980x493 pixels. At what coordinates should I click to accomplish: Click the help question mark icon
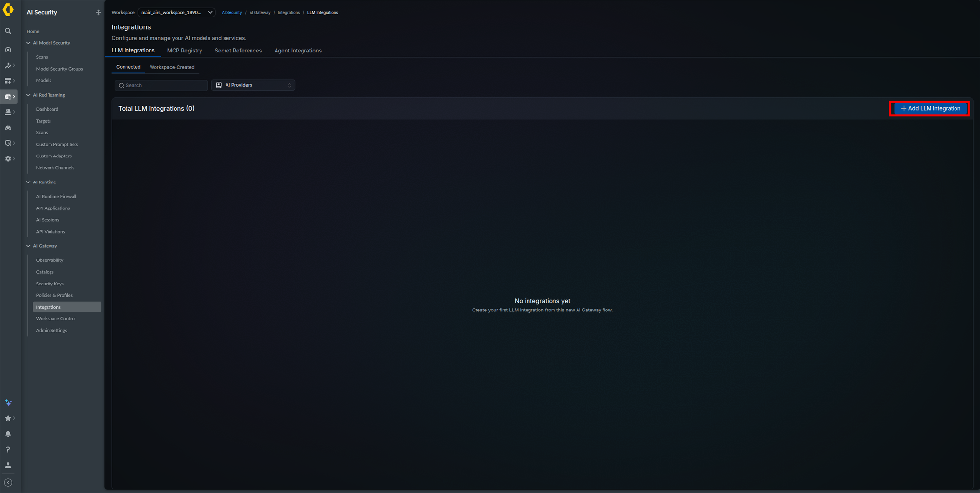[x=8, y=449]
